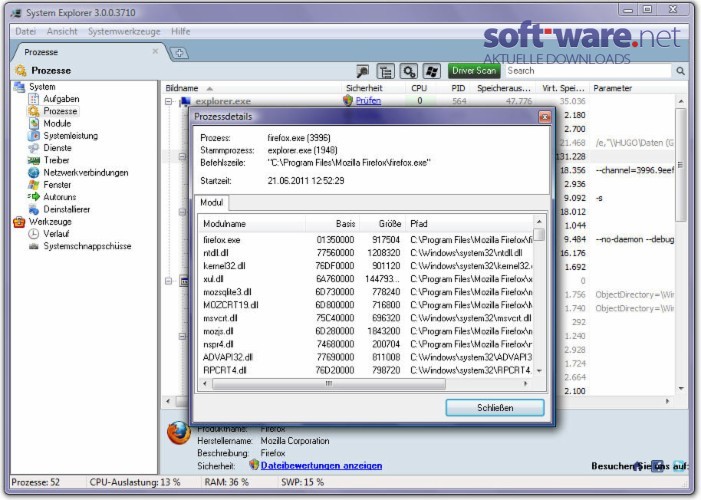Viewport: 701px width, 500px height.
Task: Click the process list vertical scrollbar
Action: coord(681,164)
